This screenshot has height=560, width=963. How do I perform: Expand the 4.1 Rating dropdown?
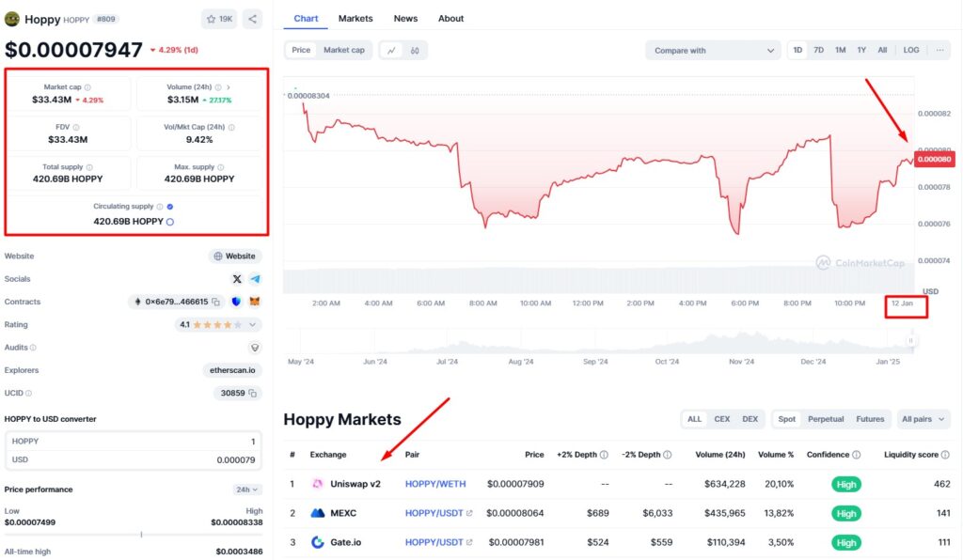click(219, 324)
